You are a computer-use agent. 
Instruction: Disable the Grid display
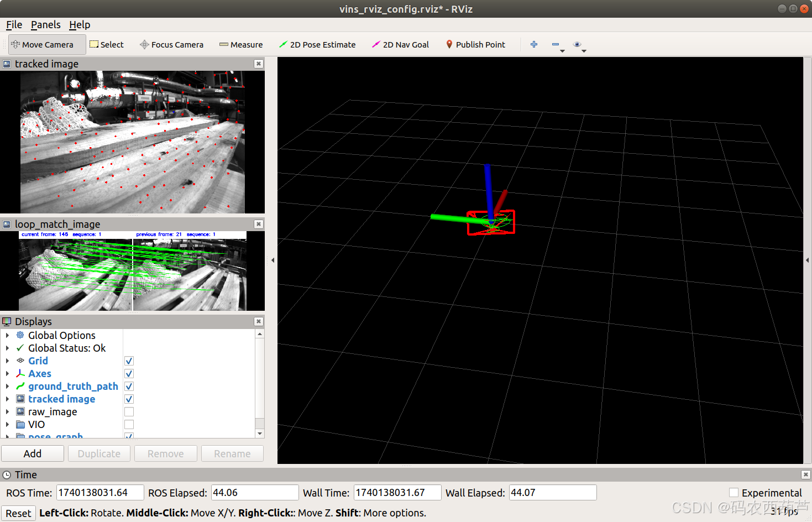click(128, 361)
